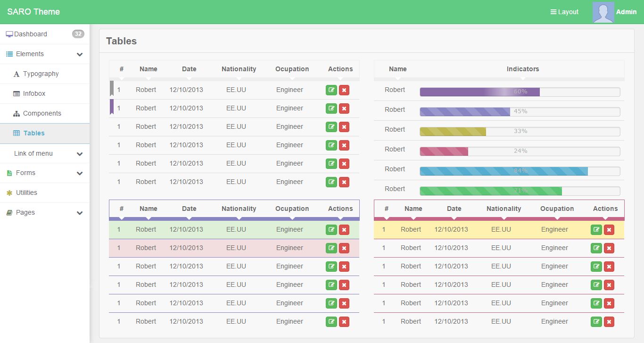Collapse the Elements menu chevron

[80, 54]
